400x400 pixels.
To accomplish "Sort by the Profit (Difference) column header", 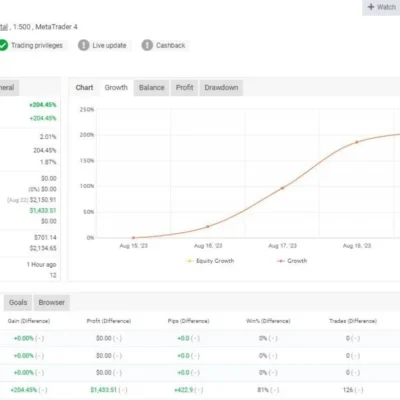I will [x=109, y=321].
